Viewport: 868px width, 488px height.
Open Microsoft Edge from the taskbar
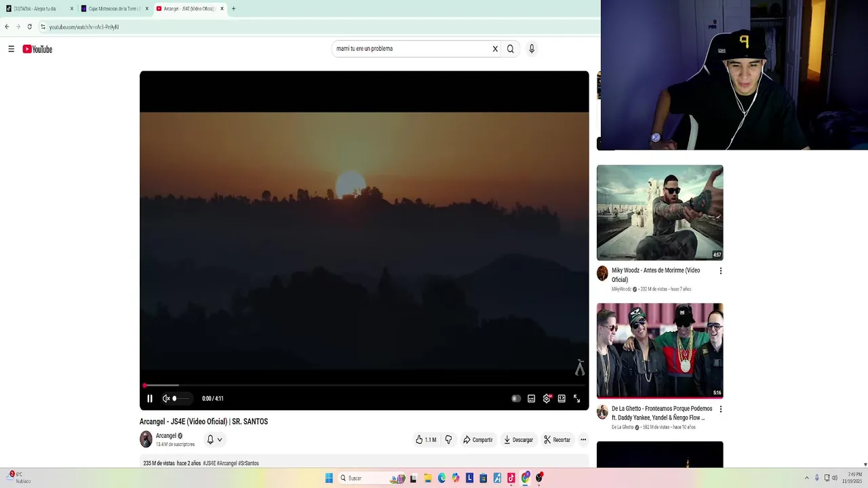(441, 479)
